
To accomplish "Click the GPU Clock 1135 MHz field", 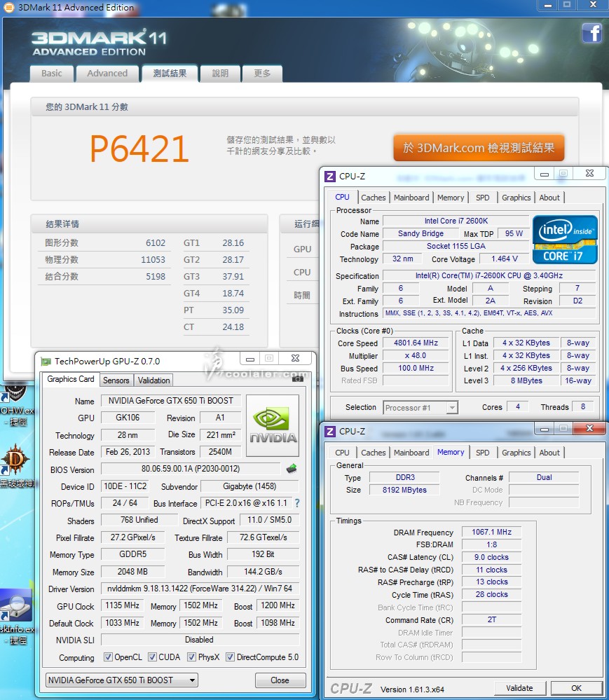I will click(x=123, y=605).
